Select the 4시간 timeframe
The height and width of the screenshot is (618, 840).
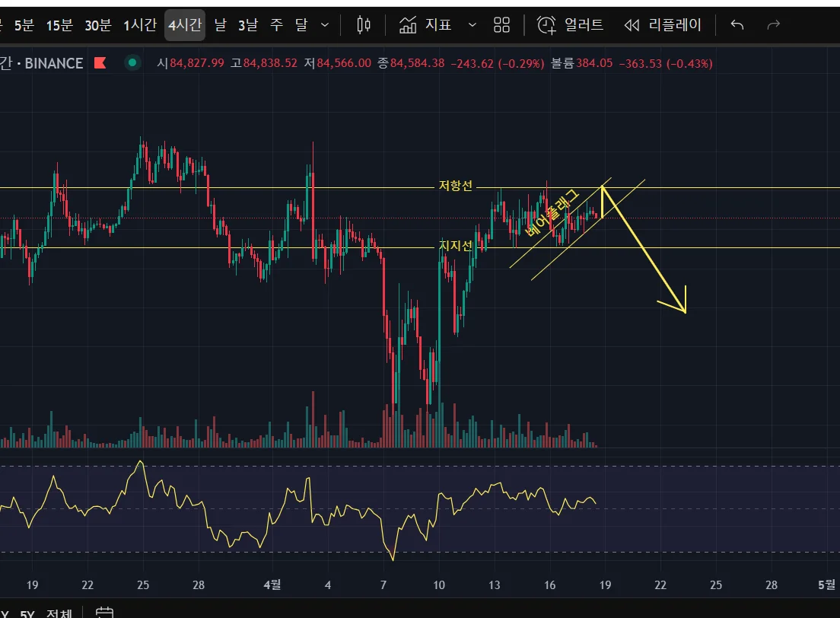pyautogui.click(x=185, y=24)
